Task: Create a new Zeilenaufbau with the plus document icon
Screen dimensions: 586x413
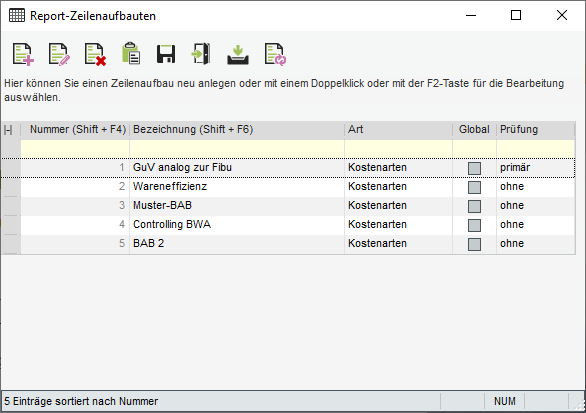Action: [23, 54]
